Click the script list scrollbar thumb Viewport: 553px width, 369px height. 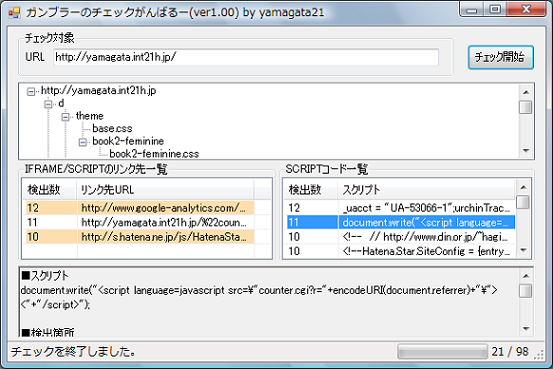point(523,202)
